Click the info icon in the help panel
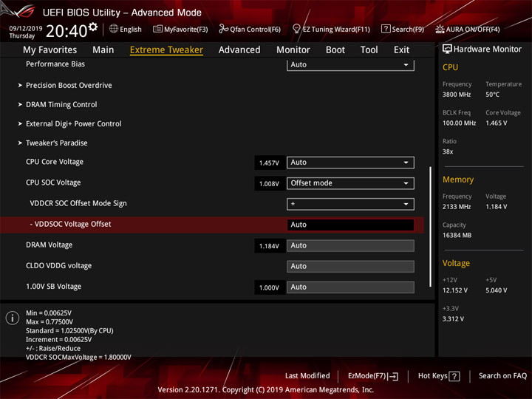This screenshot has width=532, height=399. click(x=13, y=318)
